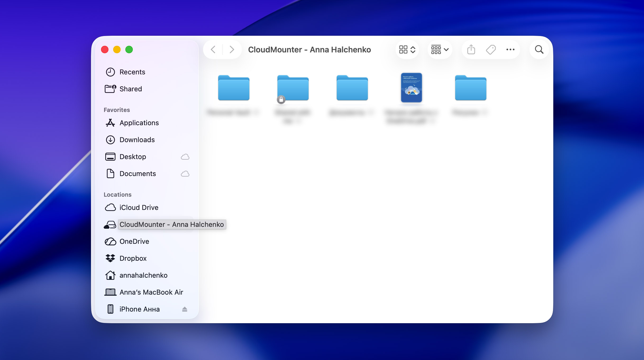Open the more actions ellipsis menu
644x360 pixels.
[510, 49]
